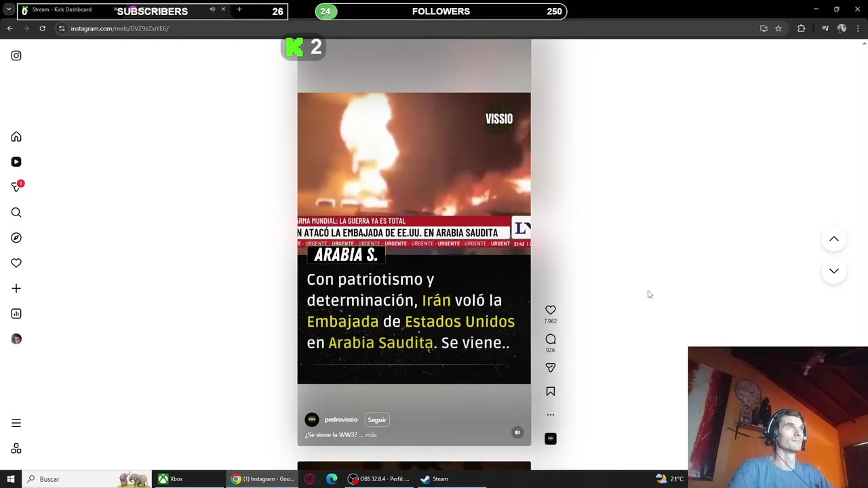Click the browser Forward arrow
The width and height of the screenshot is (868, 488).
(x=26, y=28)
